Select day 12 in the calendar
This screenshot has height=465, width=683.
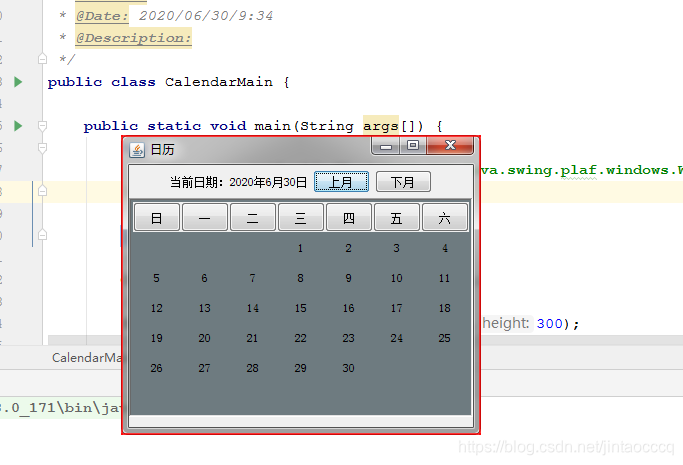pos(156,308)
